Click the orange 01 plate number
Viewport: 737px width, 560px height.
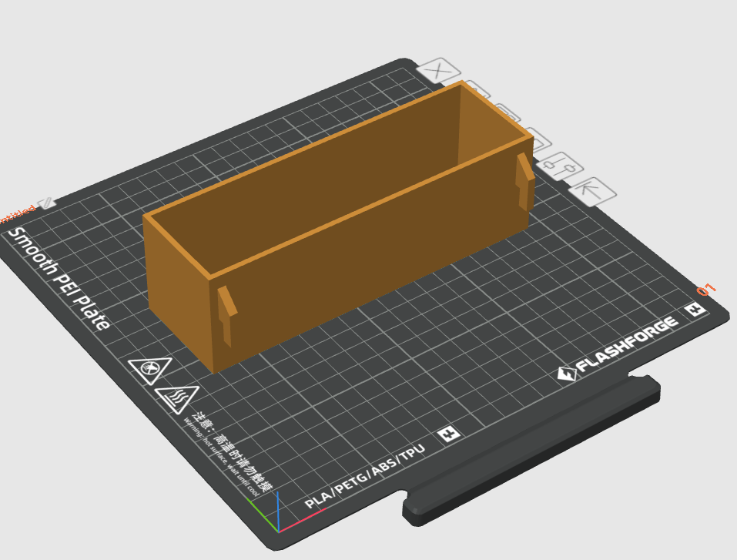pyautogui.click(x=706, y=290)
